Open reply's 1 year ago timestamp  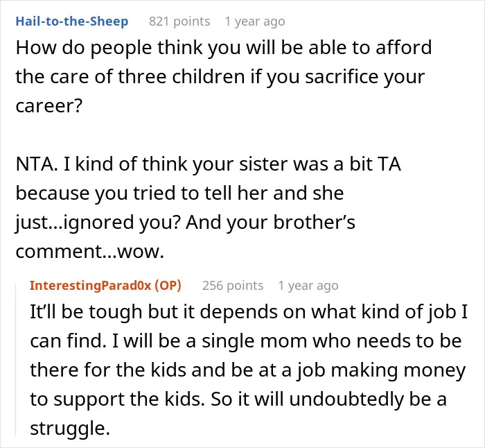(308, 286)
